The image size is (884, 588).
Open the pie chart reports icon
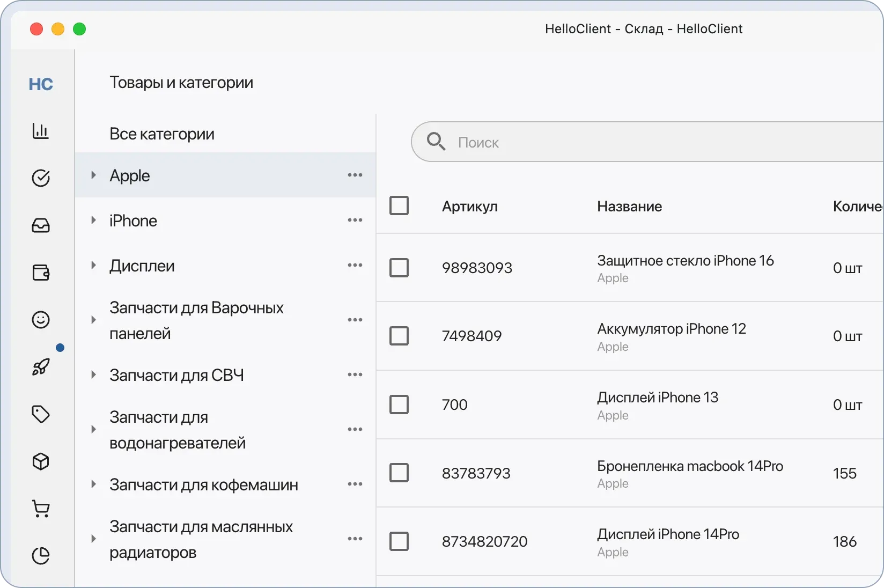(41, 556)
